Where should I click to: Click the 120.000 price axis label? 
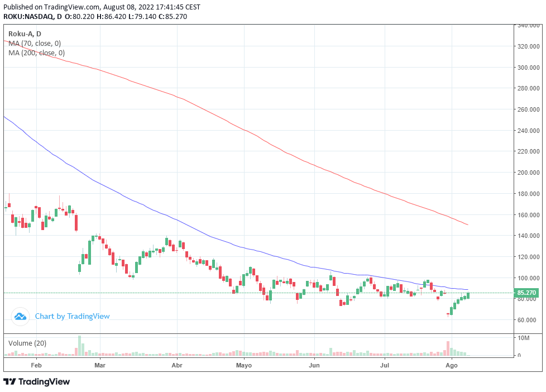[528, 257]
